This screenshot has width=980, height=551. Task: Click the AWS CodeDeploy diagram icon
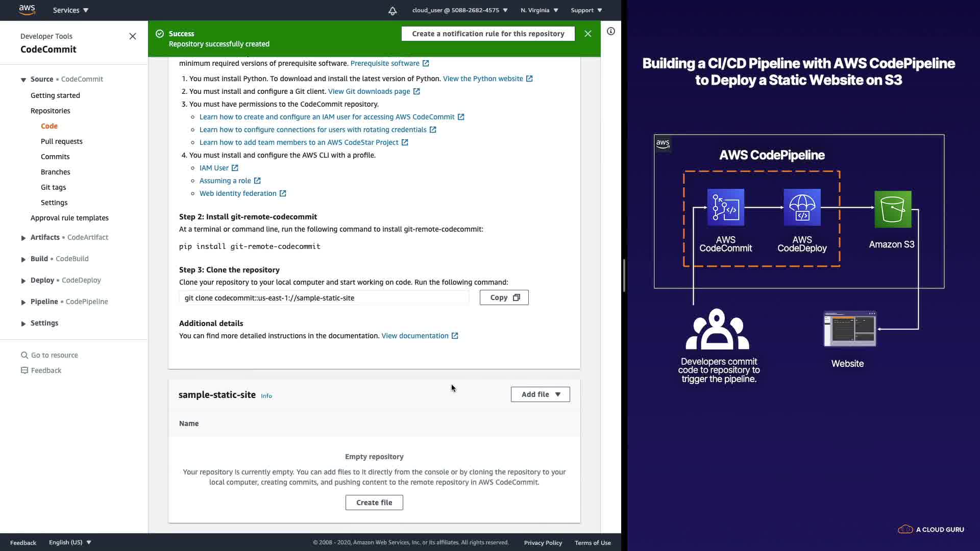(x=802, y=208)
